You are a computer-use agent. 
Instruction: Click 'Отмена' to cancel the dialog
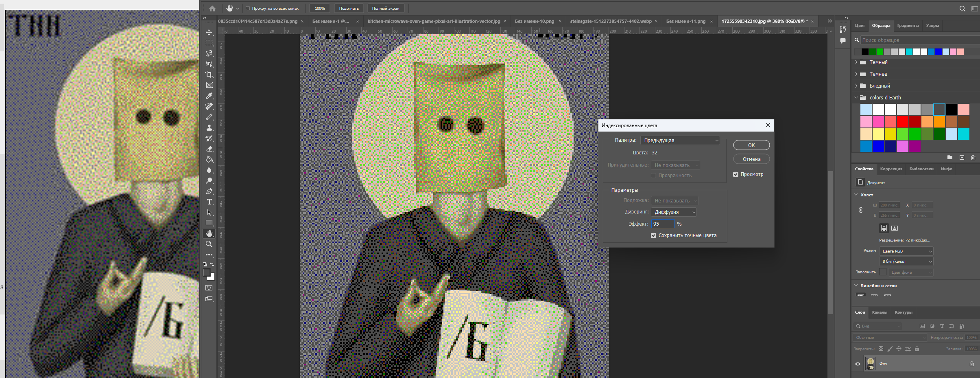coord(751,159)
